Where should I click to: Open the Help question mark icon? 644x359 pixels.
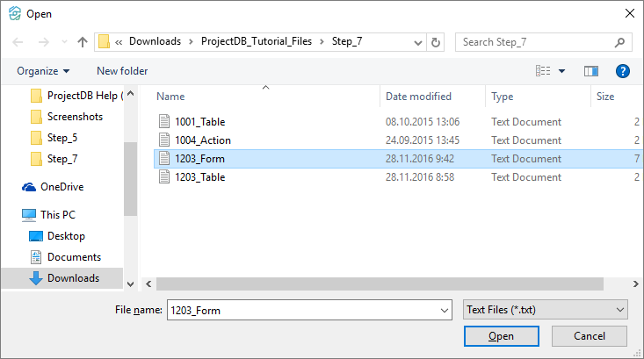pyautogui.click(x=622, y=71)
